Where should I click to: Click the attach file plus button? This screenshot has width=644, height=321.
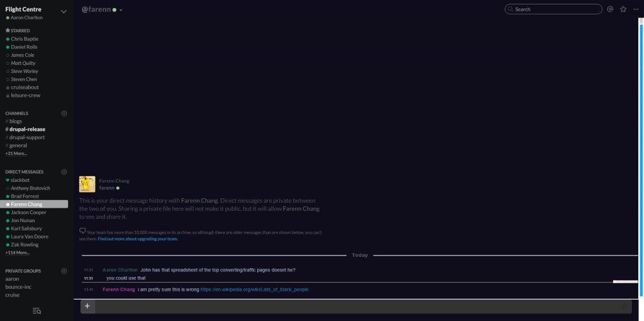click(87, 306)
